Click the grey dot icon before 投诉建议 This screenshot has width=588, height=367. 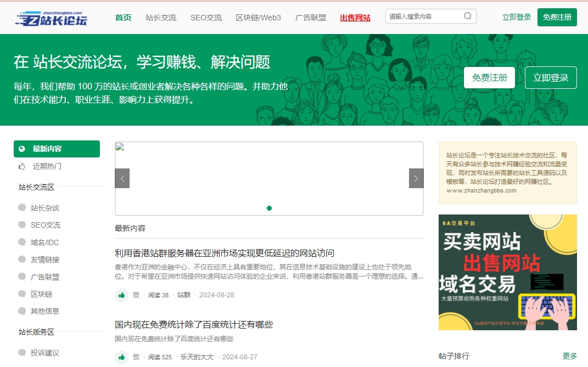[22, 352]
